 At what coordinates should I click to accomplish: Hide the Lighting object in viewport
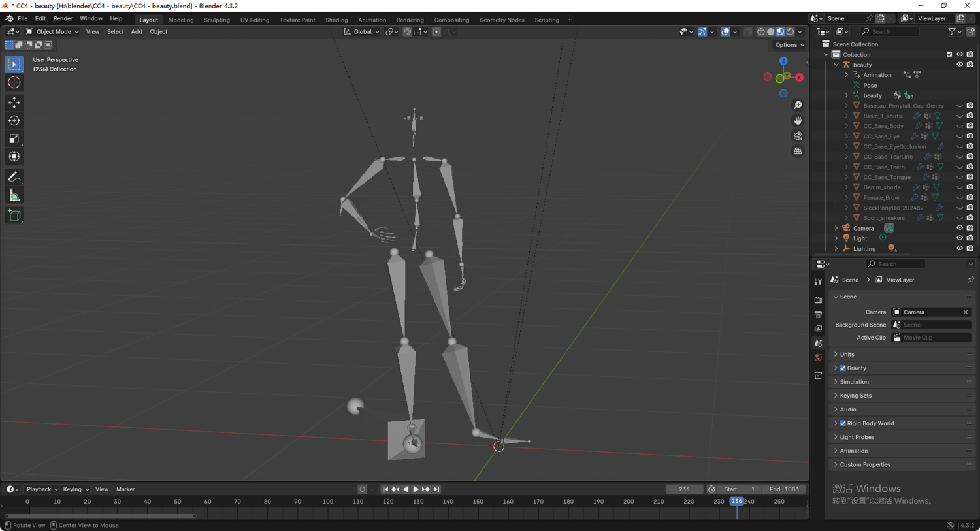click(x=960, y=248)
